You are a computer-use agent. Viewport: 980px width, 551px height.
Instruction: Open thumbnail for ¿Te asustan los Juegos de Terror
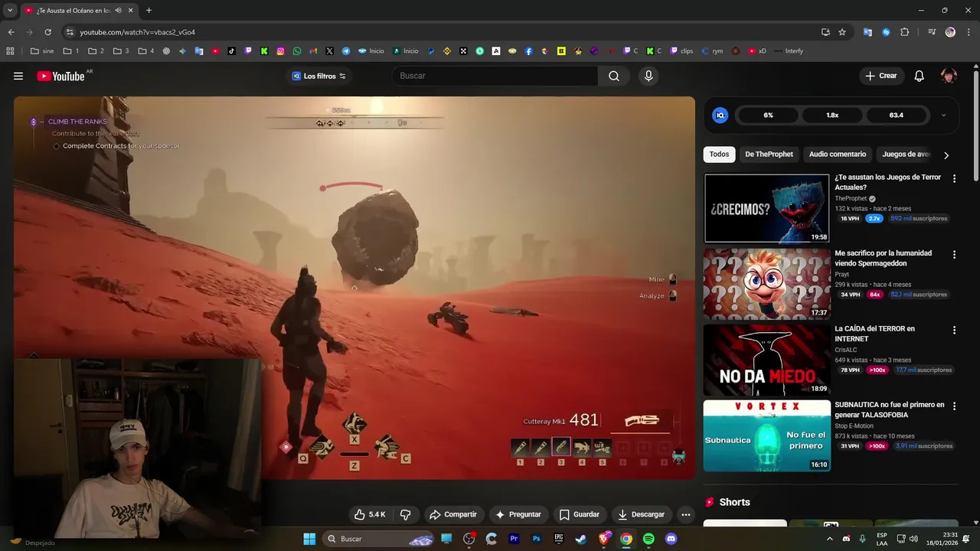click(766, 208)
